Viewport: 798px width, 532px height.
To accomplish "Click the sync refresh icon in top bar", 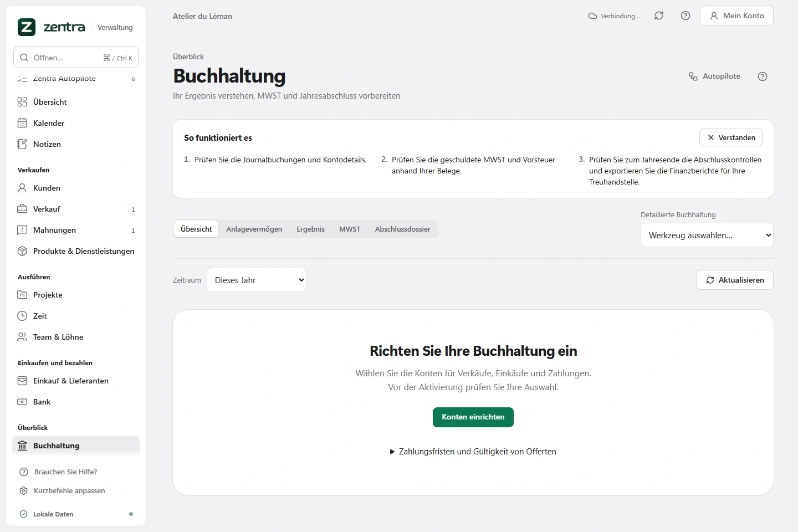I will pos(659,16).
